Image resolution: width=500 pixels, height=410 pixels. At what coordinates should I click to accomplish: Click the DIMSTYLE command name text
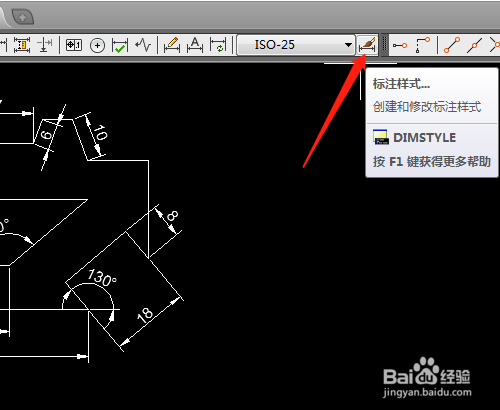click(x=425, y=138)
